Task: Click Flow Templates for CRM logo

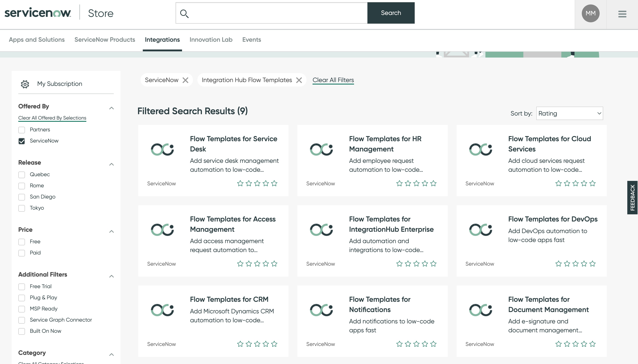Action: [x=162, y=310]
